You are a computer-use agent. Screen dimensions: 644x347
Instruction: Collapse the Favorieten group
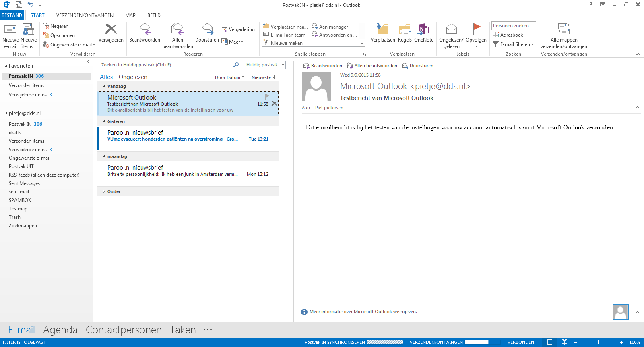point(6,66)
